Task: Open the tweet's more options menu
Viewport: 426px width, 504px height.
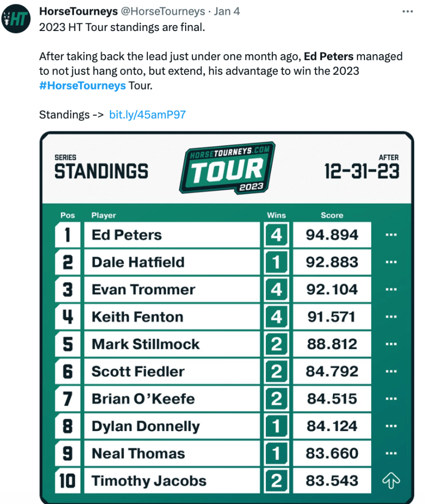Action: coord(407,11)
